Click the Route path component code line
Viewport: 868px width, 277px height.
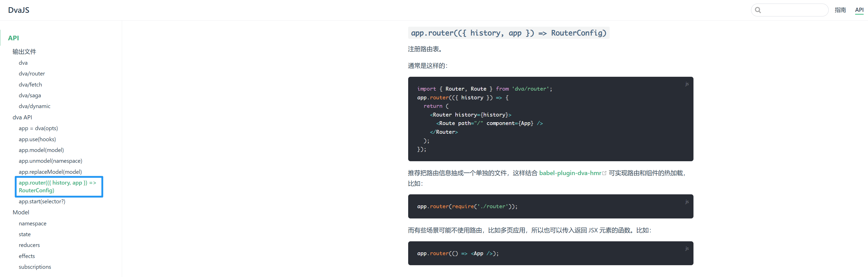pos(490,123)
